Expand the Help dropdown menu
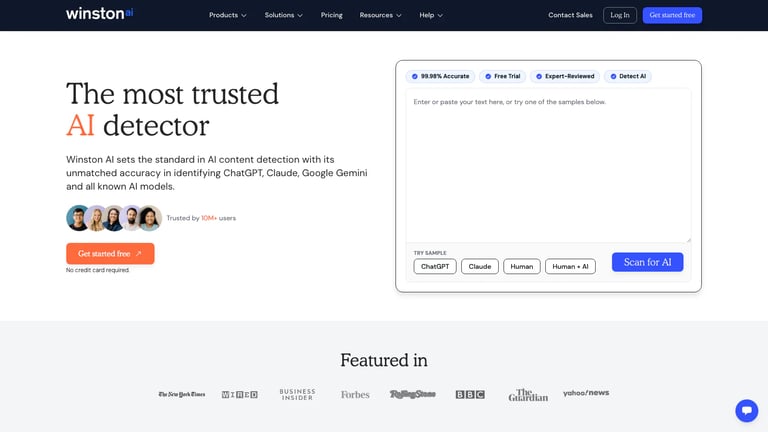768x432 pixels. (x=431, y=15)
